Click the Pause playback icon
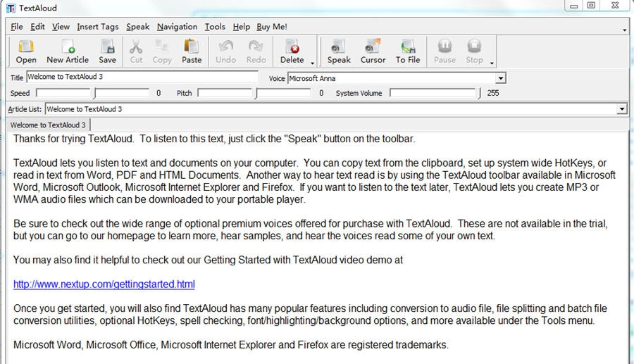The image size is (634, 364). (x=445, y=51)
